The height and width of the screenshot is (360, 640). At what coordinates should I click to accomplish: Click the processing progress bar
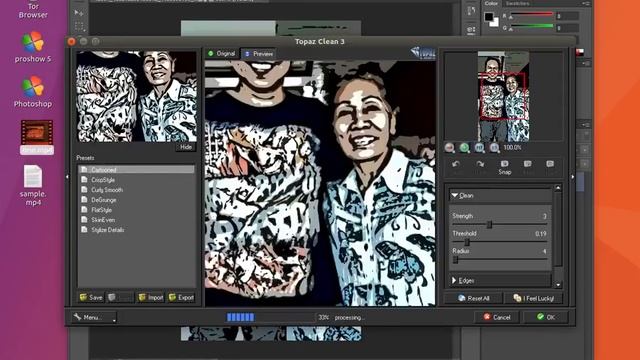click(x=271, y=317)
